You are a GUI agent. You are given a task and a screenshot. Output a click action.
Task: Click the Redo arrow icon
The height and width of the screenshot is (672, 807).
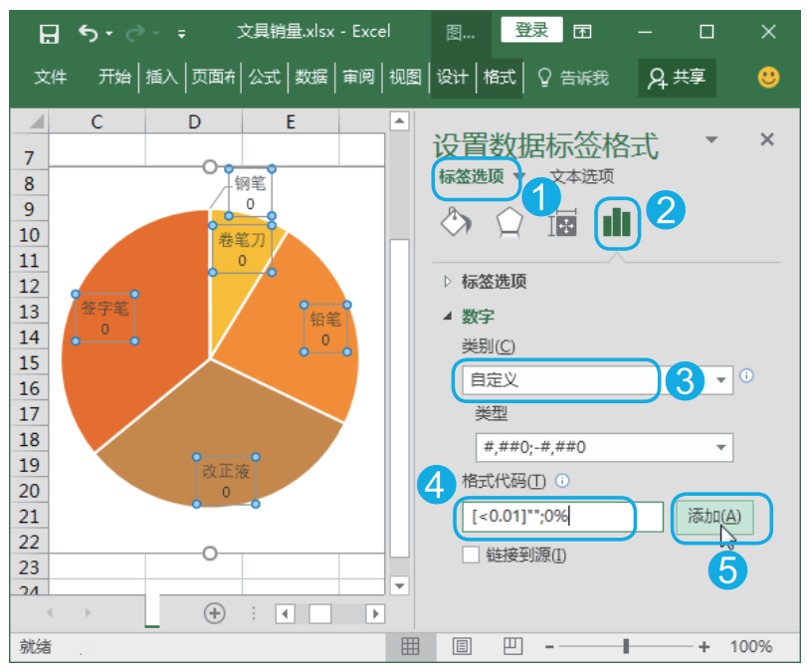[135, 34]
